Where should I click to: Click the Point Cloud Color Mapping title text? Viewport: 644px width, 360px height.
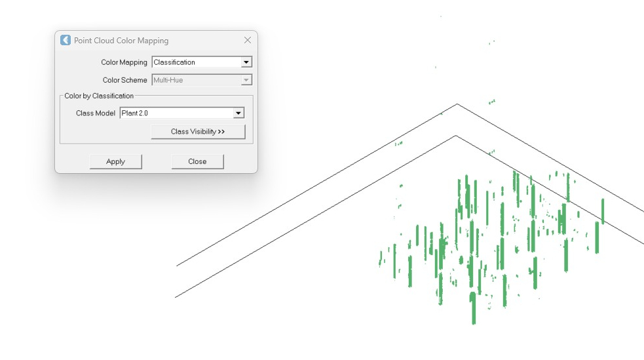(121, 41)
